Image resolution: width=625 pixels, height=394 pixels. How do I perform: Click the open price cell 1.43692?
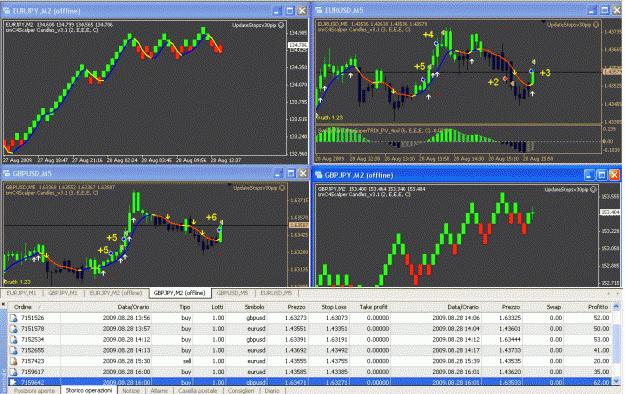pyautogui.click(x=295, y=350)
